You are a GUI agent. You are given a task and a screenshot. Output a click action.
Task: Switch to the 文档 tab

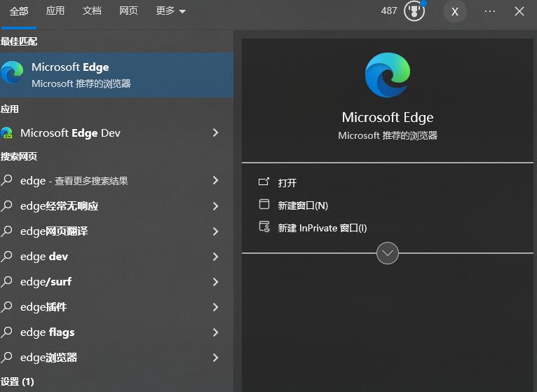(92, 11)
